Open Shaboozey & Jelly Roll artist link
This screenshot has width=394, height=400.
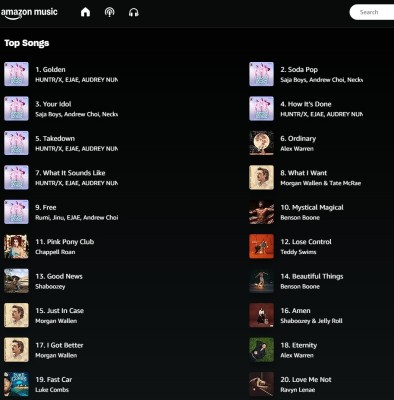[311, 321]
